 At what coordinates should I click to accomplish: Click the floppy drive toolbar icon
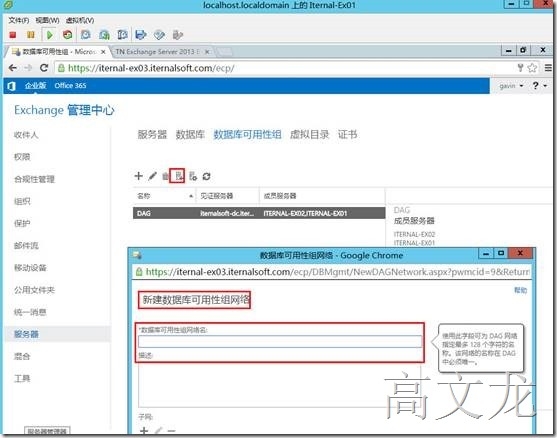coord(141,35)
